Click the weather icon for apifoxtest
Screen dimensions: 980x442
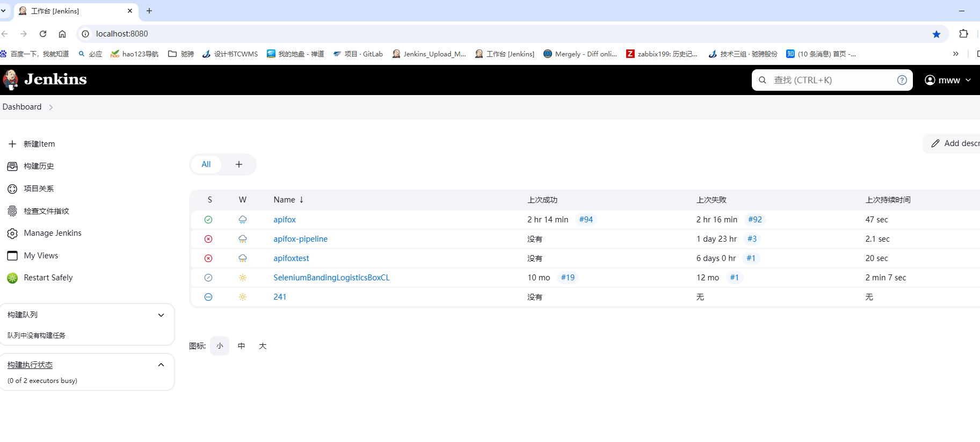coord(243,258)
